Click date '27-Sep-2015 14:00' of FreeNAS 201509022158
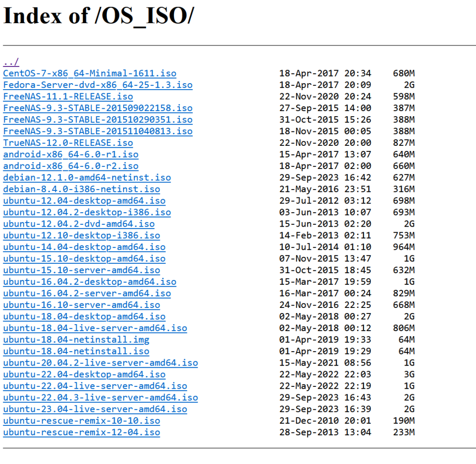The image size is (476, 464). [325, 108]
